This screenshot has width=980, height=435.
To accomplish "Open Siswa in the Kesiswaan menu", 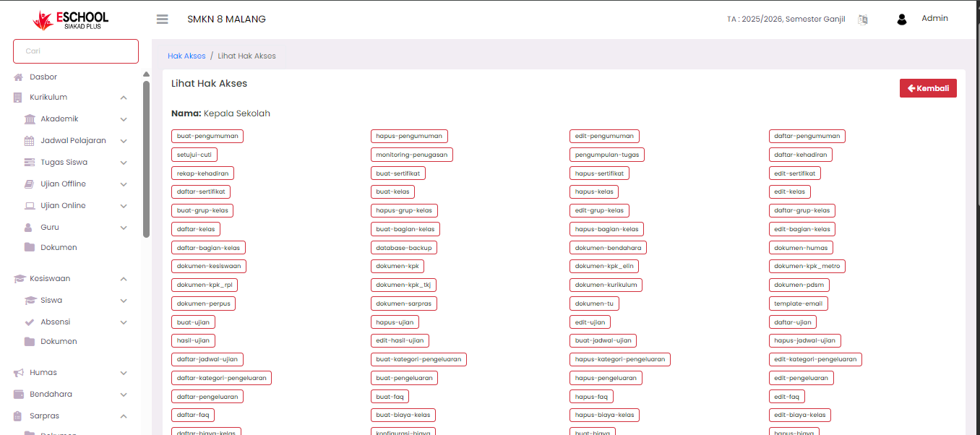I will (51, 300).
